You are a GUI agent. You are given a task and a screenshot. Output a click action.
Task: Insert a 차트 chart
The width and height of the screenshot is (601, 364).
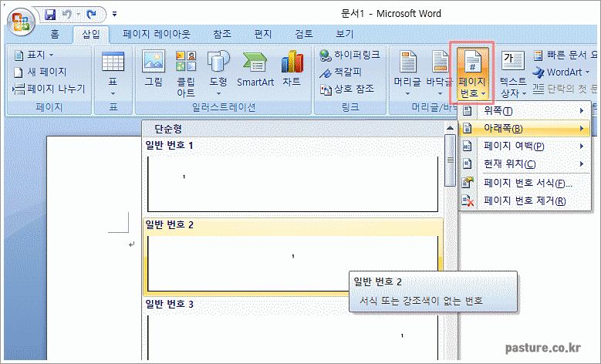pos(292,69)
